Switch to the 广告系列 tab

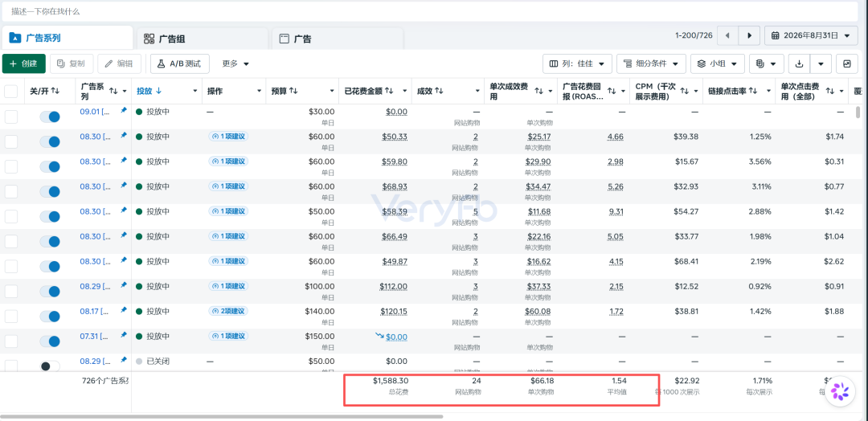point(67,39)
